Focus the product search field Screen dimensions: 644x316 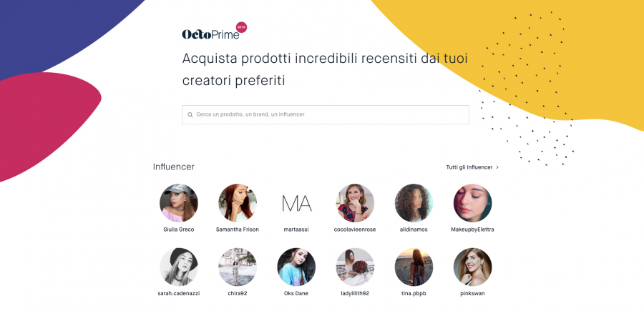pos(326,114)
